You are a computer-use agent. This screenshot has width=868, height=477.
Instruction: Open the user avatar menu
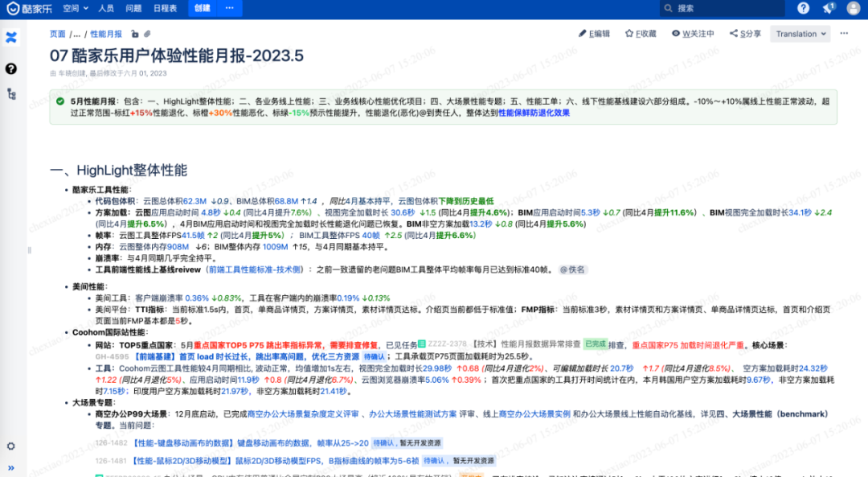click(x=854, y=8)
